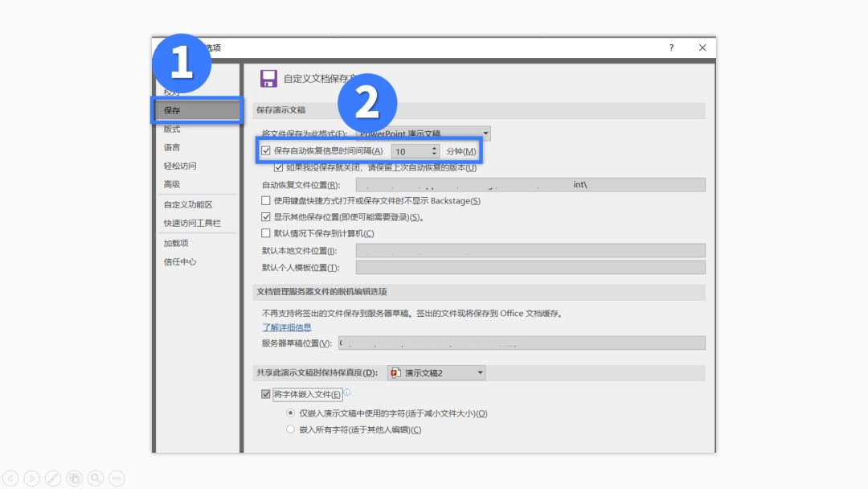Go to the 高级 options category

(172, 184)
